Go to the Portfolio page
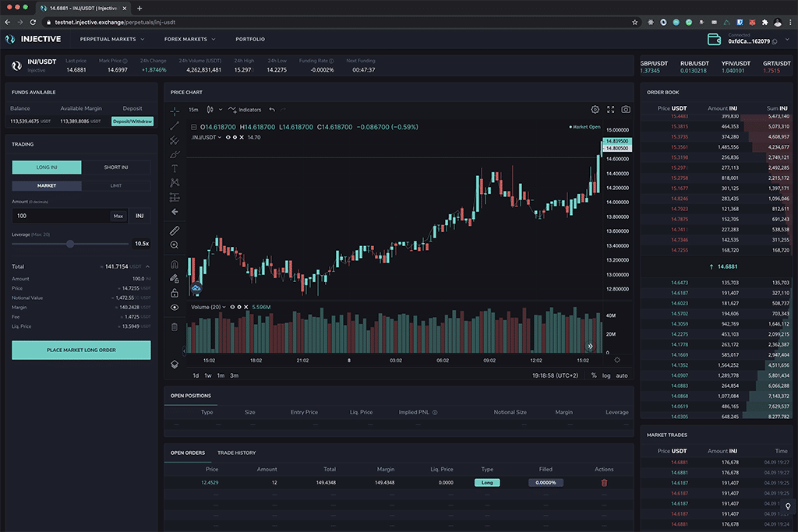This screenshot has width=798, height=532. point(250,39)
